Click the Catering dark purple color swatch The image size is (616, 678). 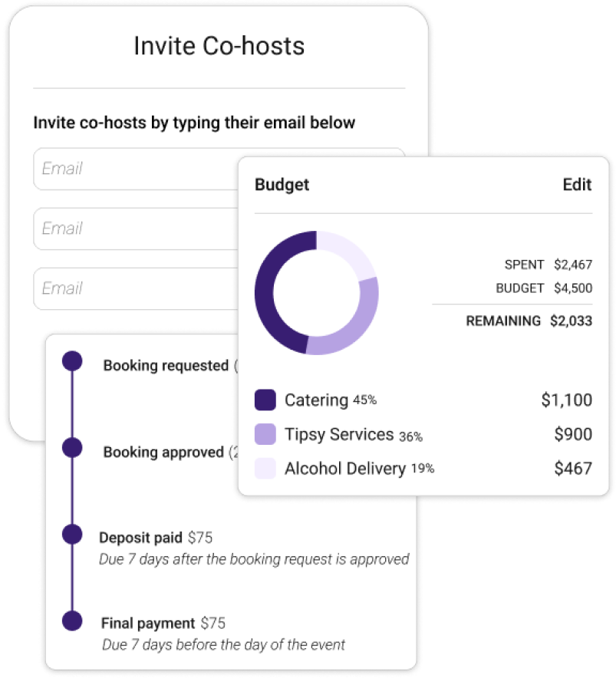(x=265, y=400)
